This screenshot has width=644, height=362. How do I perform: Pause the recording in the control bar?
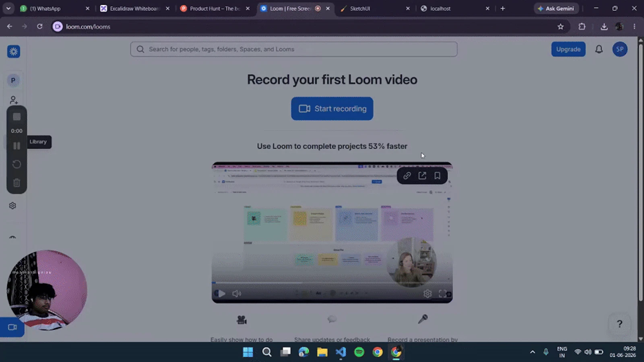pos(17,146)
